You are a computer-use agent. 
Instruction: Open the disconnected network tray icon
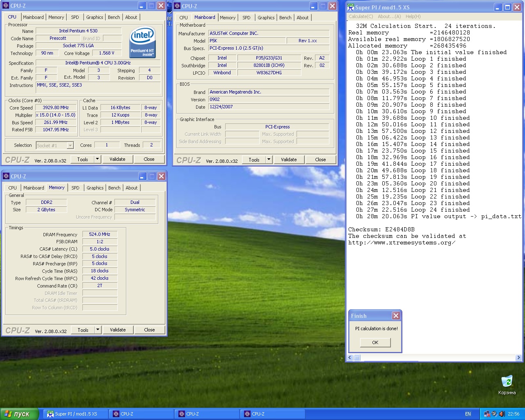click(487, 414)
